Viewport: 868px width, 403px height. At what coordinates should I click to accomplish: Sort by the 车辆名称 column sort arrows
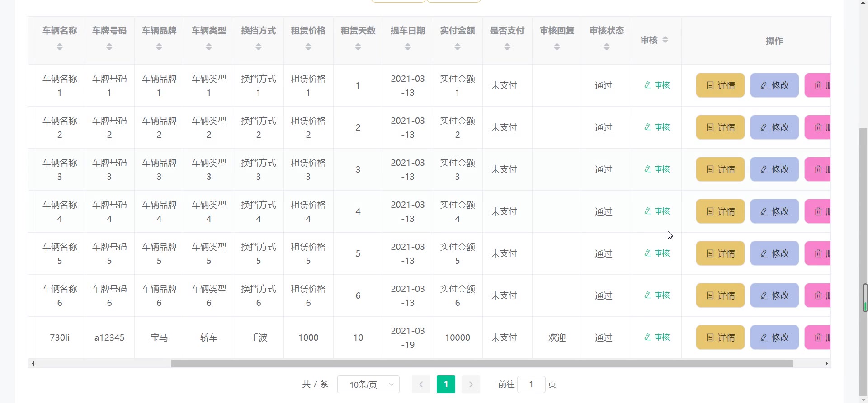(x=60, y=47)
